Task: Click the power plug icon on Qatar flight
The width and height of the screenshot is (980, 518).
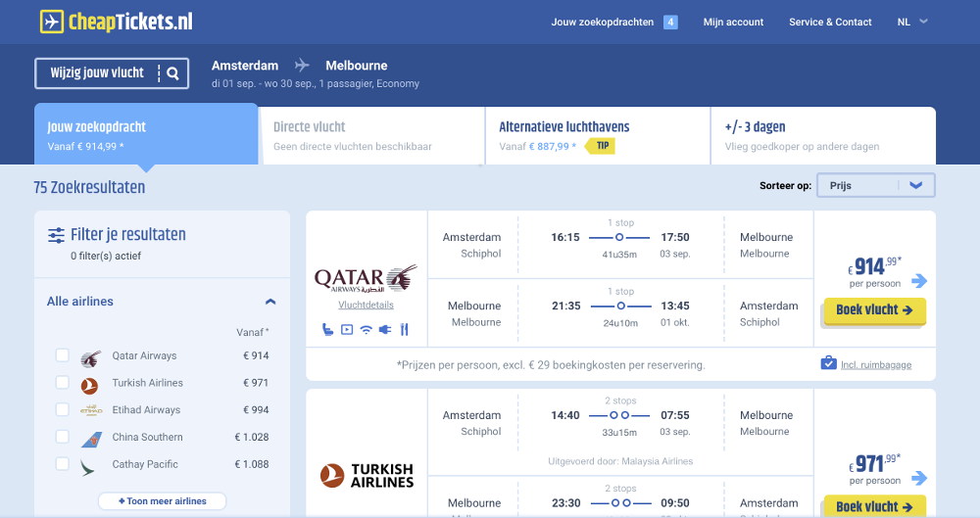Action: coord(385,329)
